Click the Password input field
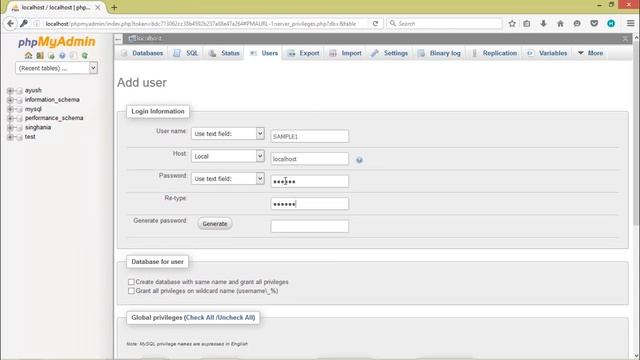This screenshot has height=360, width=640. pos(310,181)
